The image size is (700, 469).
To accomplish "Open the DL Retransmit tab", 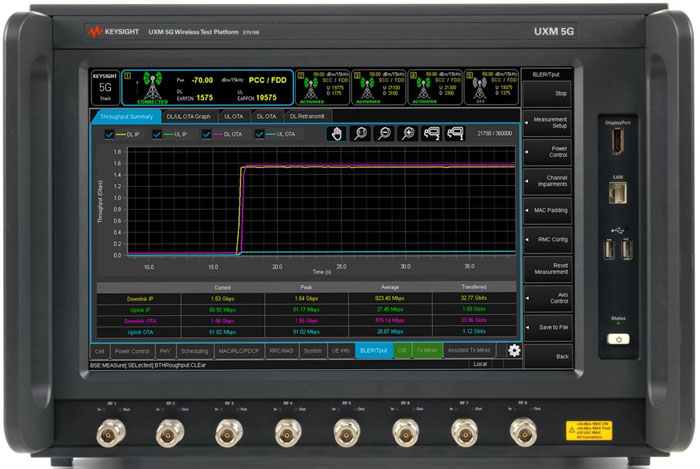I will click(x=307, y=116).
